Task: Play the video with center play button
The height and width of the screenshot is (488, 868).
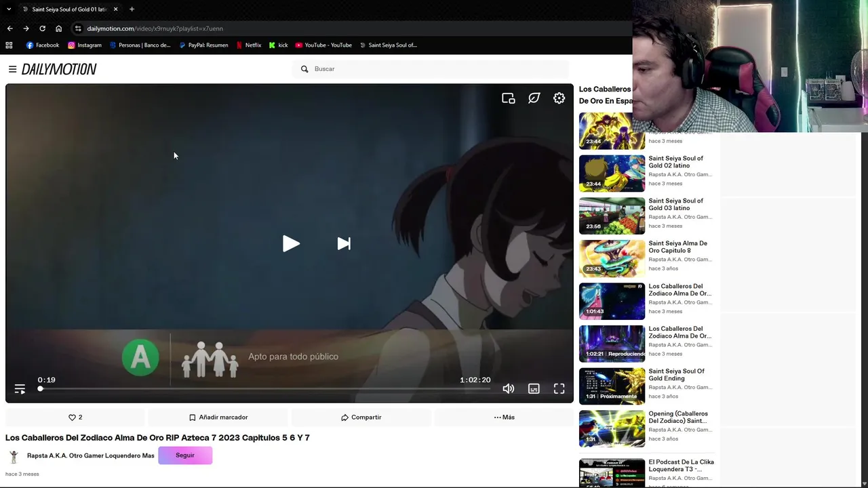Action: [x=291, y=244]
